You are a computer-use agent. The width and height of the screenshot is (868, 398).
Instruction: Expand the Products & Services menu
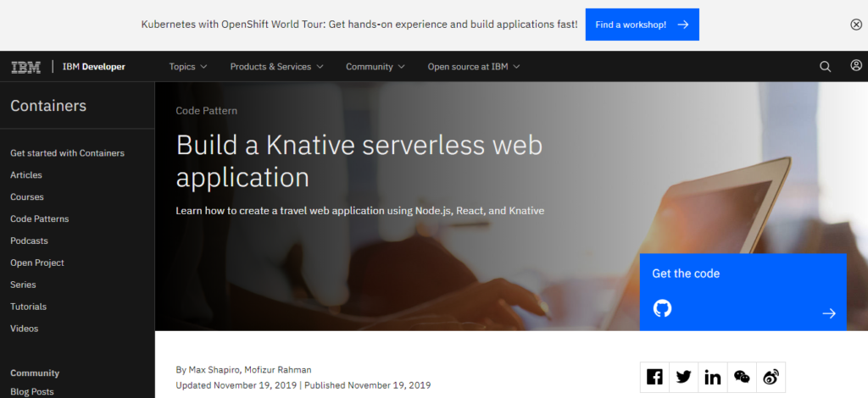tap(276, 67)
